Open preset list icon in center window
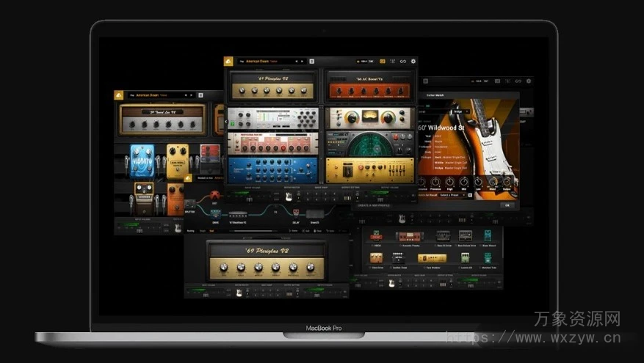The width and height of the screenshot is (644, 363). point(312,61)
